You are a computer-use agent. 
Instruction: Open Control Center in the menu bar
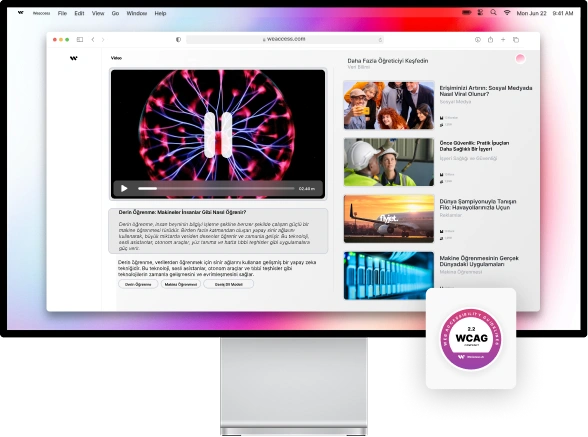[x=480, y=13]
